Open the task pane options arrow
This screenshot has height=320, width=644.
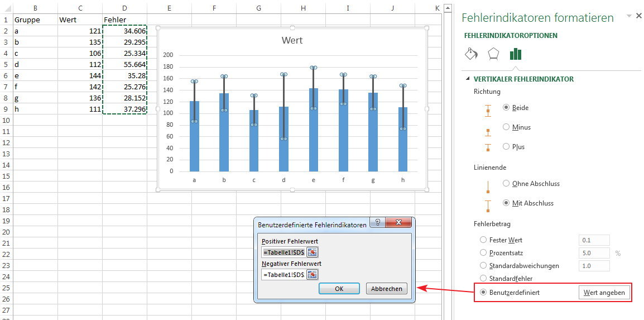(x=629, y=16)
